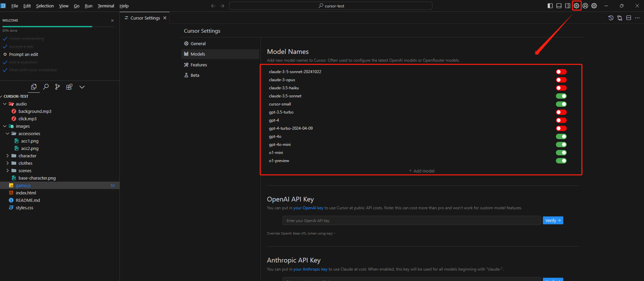Disable gpt-4o model toggle

tap(561, 136)
